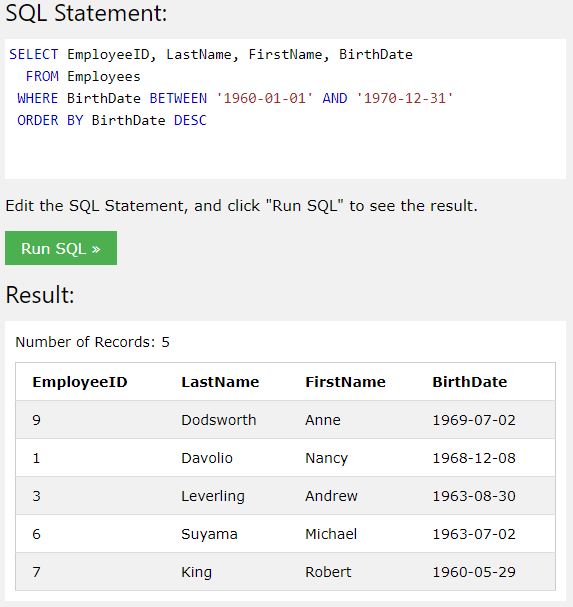This screenshot has height=607, width=573.
Task: Click the BETWEEN keyword in the query
Action: tap(178, 98)
